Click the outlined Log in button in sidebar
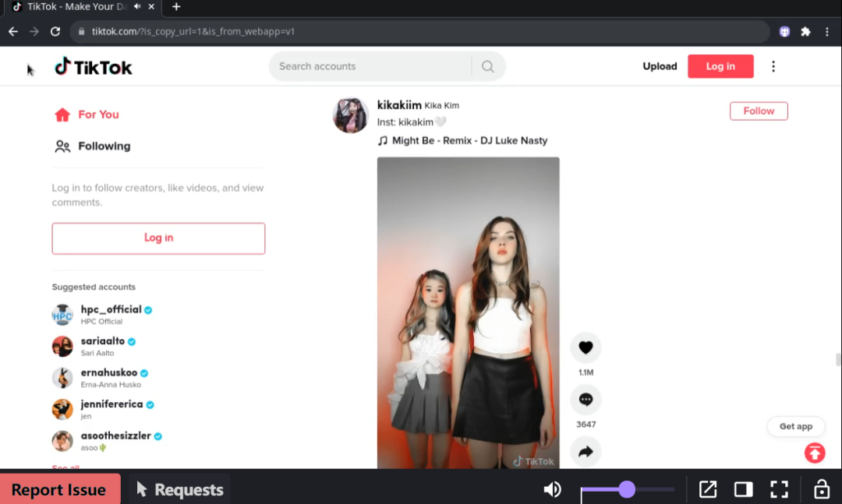This screenshot has width=842, height=504. [158, 238]
